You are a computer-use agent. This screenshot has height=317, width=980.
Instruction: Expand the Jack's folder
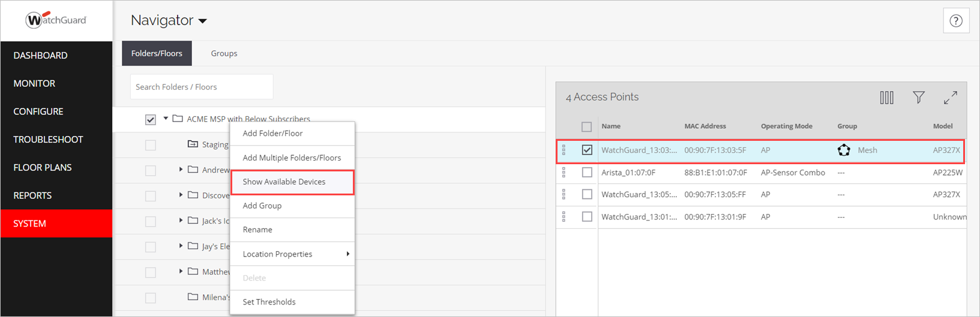pos(181,221)
